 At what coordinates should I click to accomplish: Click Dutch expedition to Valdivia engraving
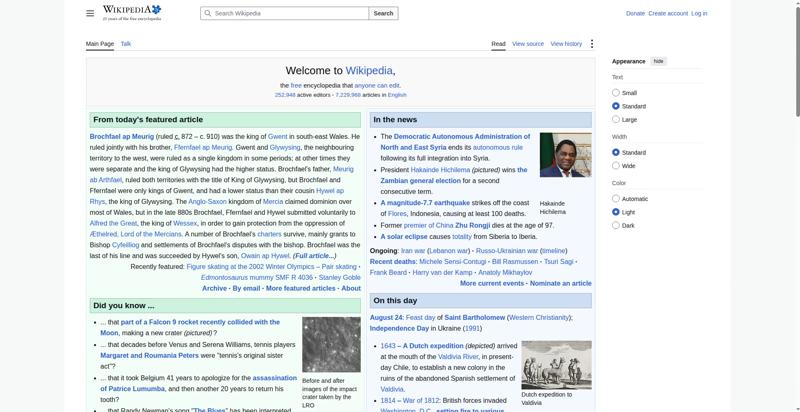tap(557, 365)
